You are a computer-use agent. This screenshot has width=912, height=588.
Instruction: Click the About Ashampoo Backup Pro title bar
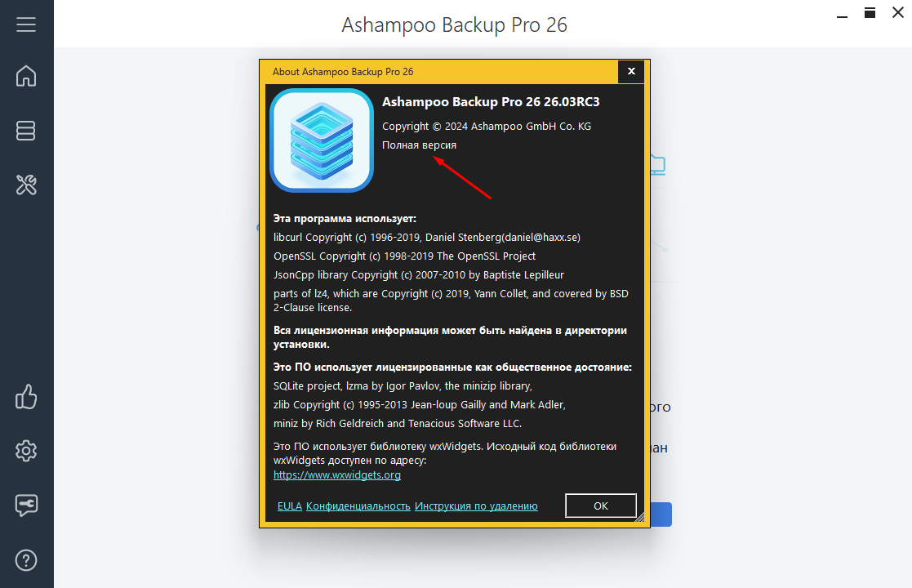tap(442, 72)
